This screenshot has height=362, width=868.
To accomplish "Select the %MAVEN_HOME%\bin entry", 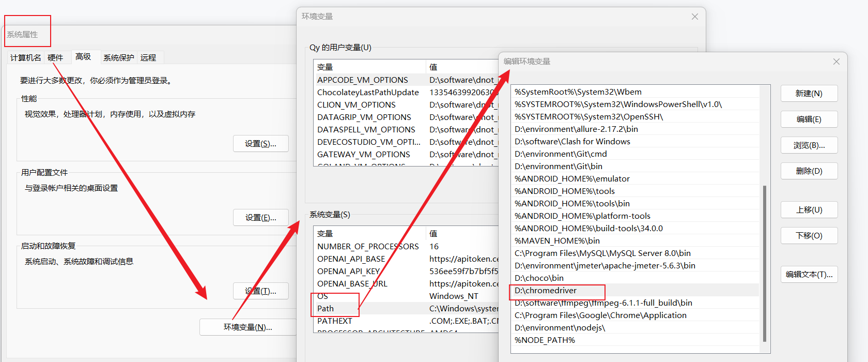I will [x=557, y=241].
